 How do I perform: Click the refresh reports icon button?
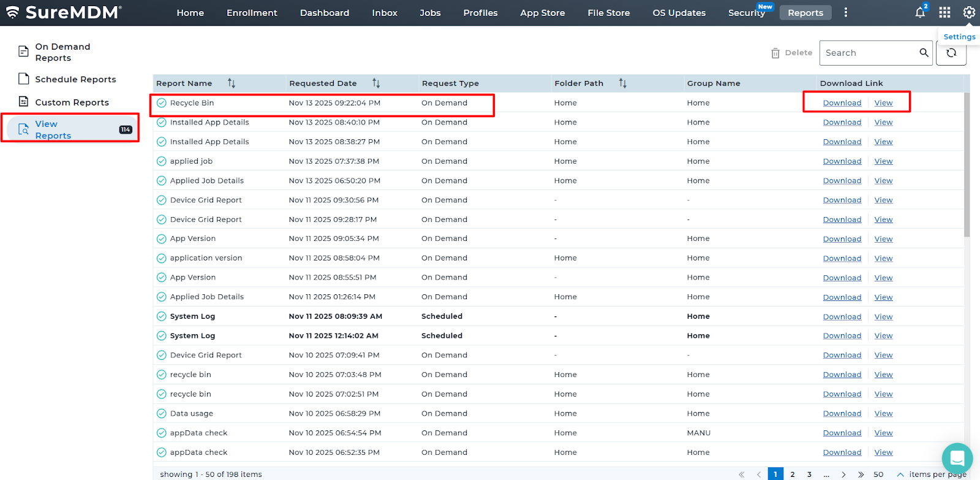[x=951, y=53]
